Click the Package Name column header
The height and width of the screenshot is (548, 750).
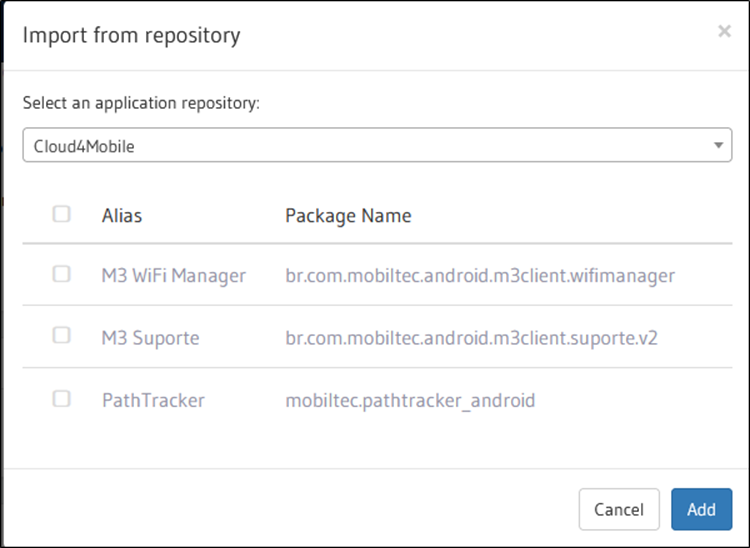(348, 216)
